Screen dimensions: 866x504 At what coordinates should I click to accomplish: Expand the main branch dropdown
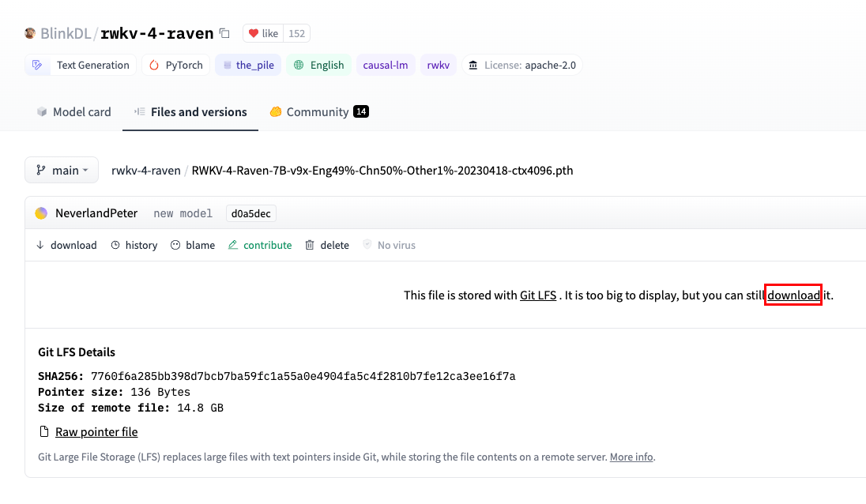pos(62,170)
